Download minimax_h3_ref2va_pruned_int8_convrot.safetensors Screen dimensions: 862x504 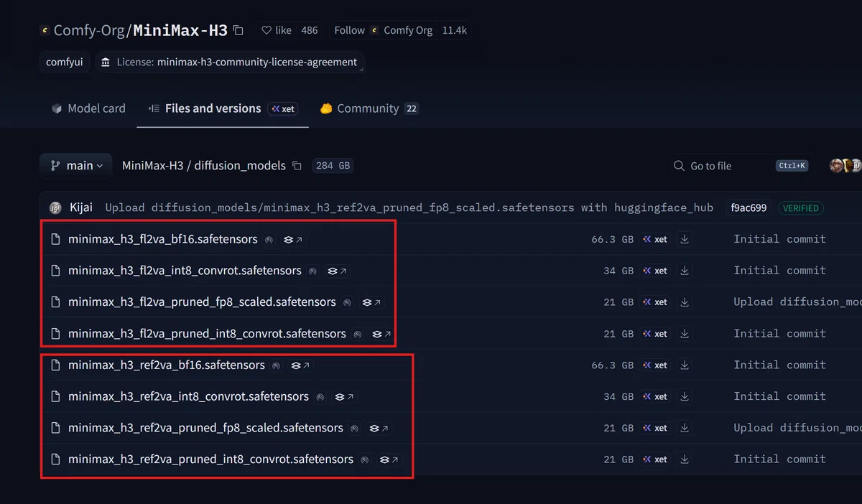pyautogui.click(x=685, y=459)
